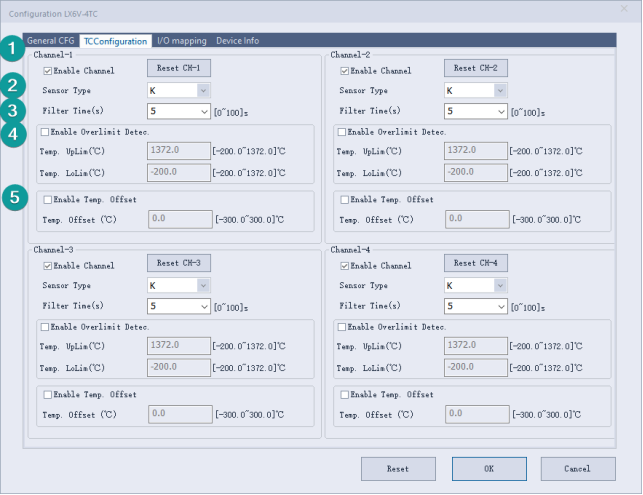Click Channel-2 Temp. UpLim field
The height and width of the screenshot is (495, 643).
click(476, 151)
